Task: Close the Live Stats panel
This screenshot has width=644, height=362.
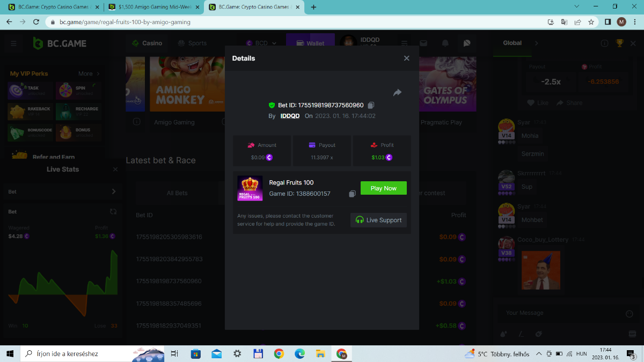Action: pyautogui.click(x=115, y=169)
